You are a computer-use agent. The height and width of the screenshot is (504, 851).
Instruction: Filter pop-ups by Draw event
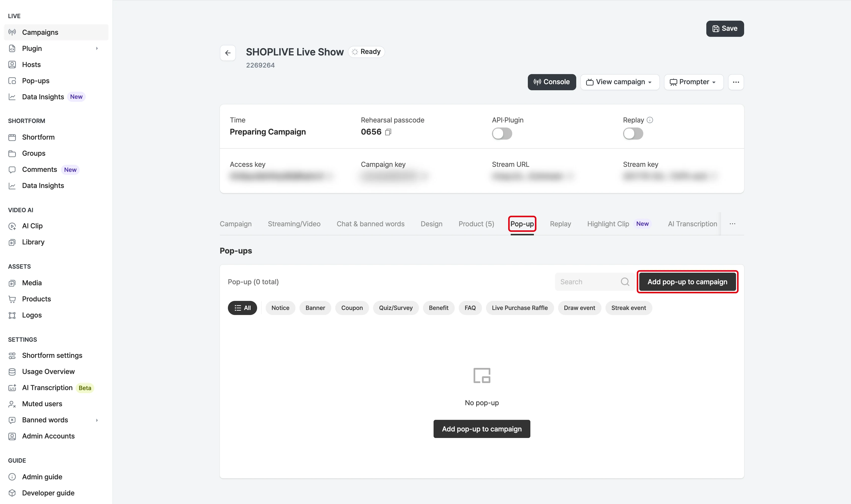pos(579,308)
